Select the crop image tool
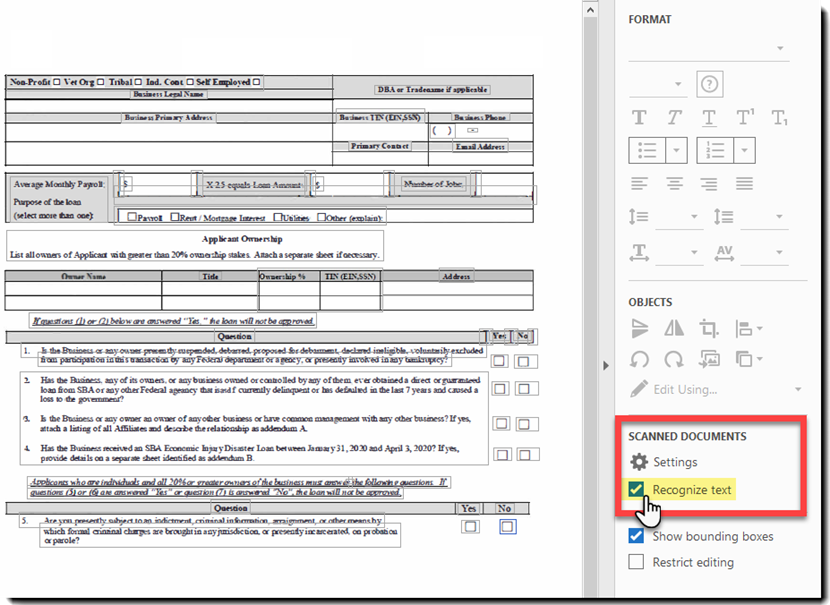 (x=711, y=327)
